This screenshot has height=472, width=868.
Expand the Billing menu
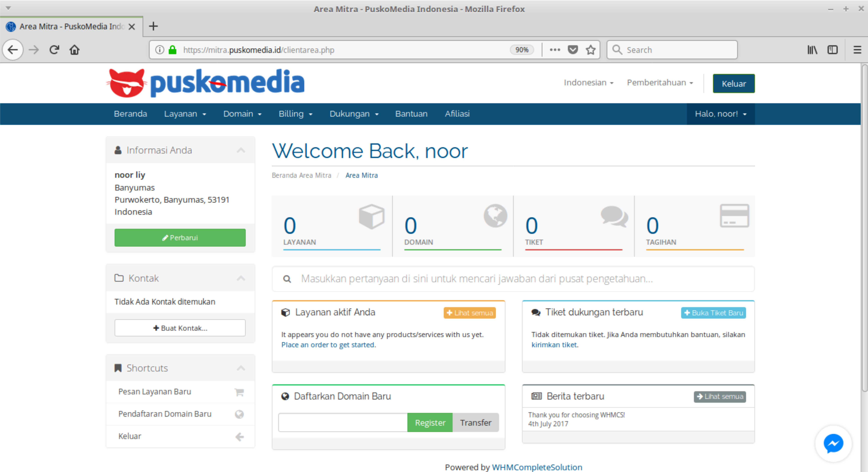296,114
